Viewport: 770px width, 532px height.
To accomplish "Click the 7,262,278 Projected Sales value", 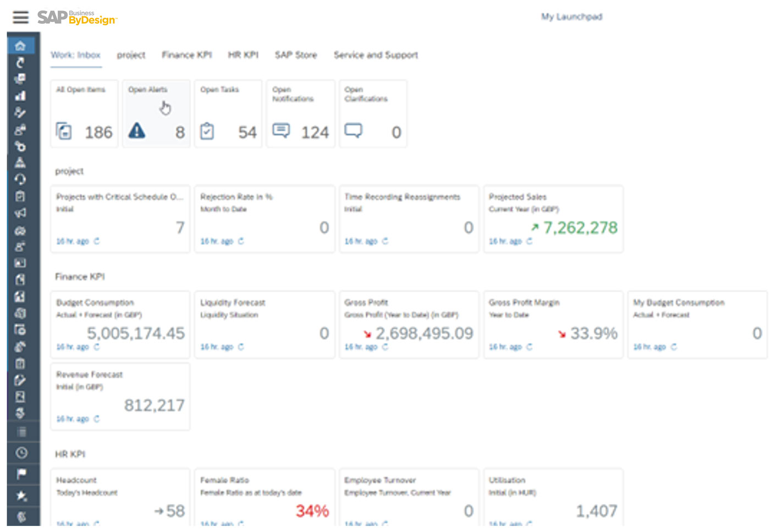I will coord(580,227).
